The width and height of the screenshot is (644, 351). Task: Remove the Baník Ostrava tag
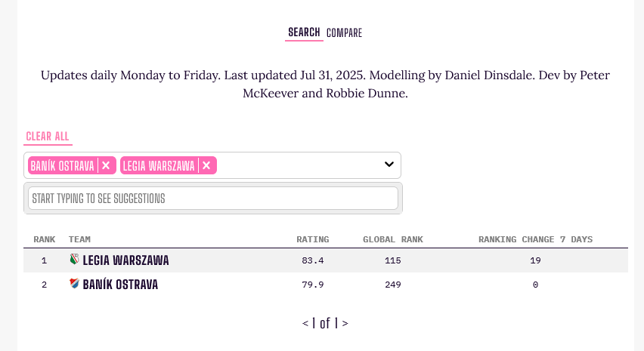106,165
